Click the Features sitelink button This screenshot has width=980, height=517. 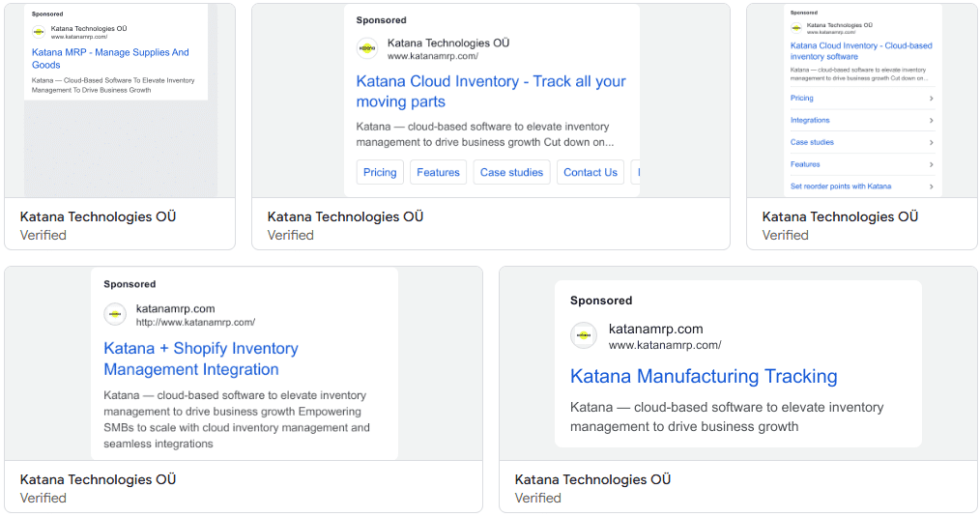(438, 173)
